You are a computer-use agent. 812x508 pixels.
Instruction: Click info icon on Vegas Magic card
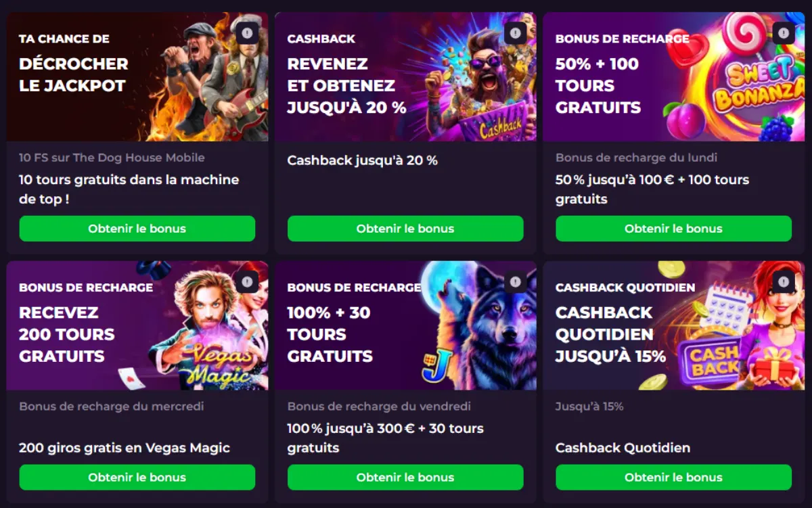(x=247, y=282)
